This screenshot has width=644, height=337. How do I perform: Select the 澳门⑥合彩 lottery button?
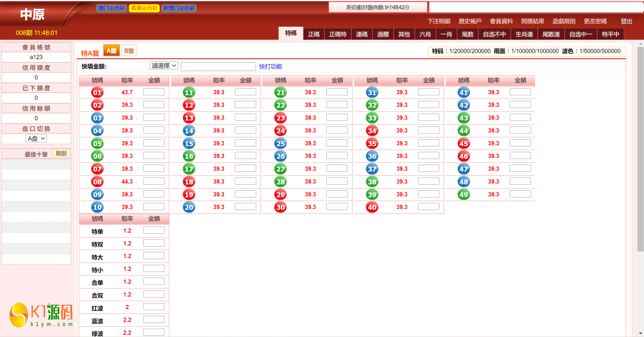tap(111, 8)
